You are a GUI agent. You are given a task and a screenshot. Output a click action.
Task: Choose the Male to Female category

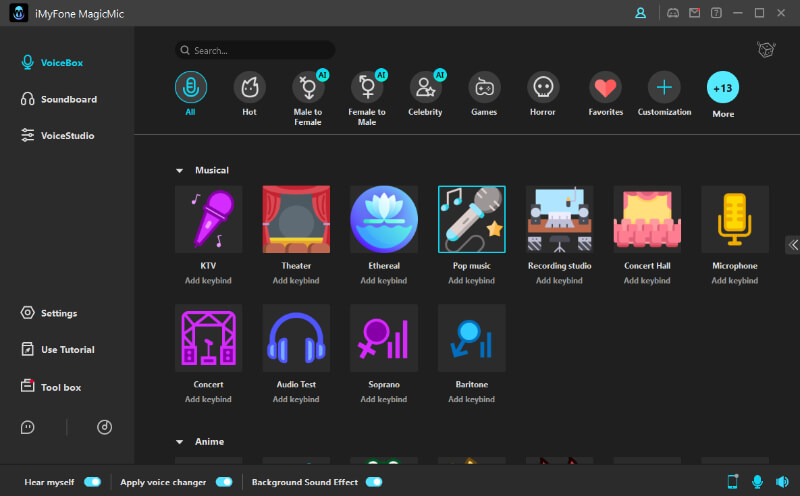click(x=308, y=87)
